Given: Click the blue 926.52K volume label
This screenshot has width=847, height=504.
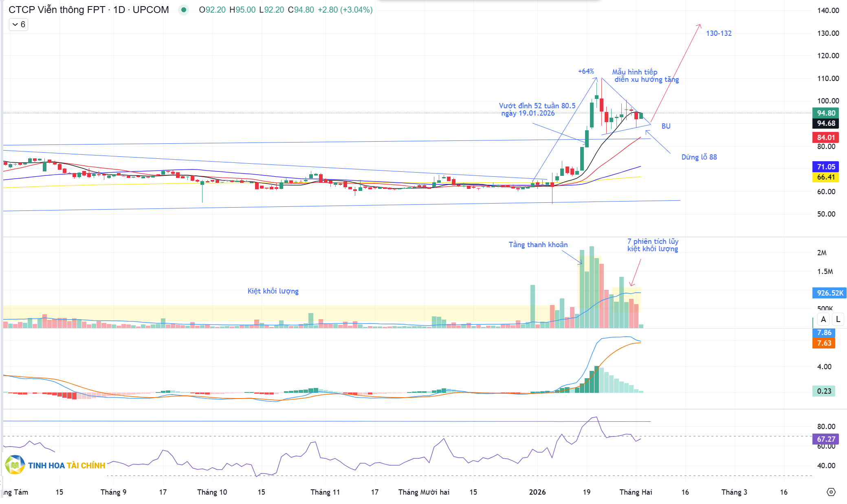Looking at the screenshot, I should coord(829,293).
